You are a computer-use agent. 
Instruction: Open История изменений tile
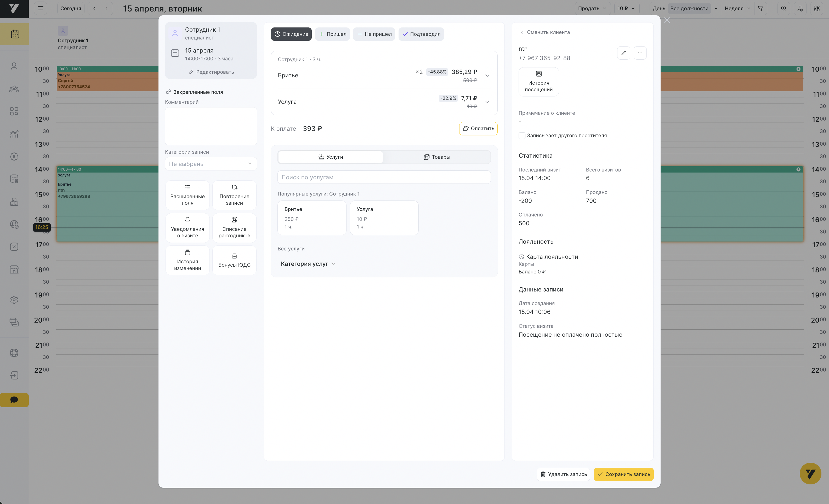pyautogui.click(x=188, y=260)
